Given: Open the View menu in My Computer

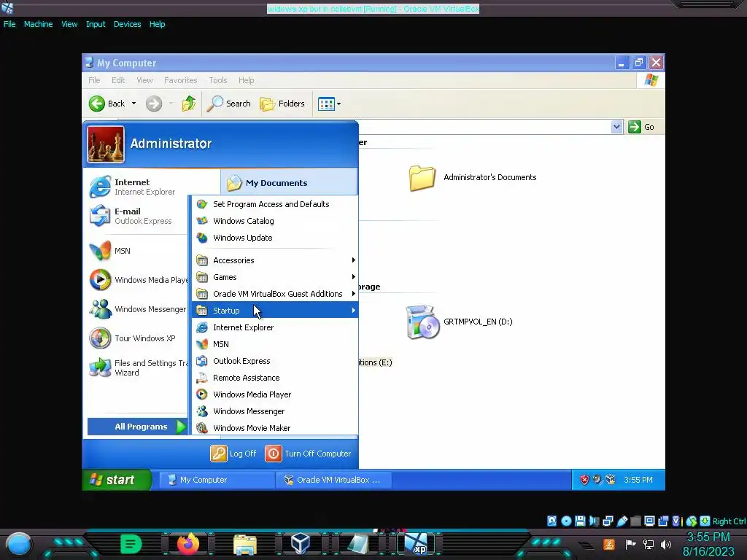Looking at the screenshot, I should pyautogui.click(x=145, y=80).
